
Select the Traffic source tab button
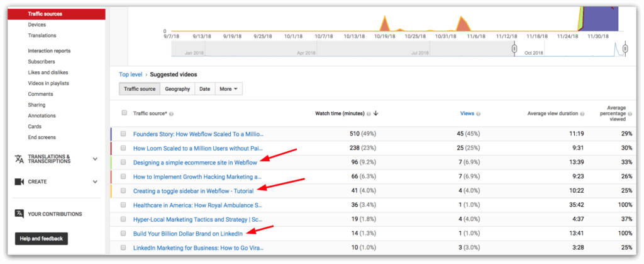140,89
